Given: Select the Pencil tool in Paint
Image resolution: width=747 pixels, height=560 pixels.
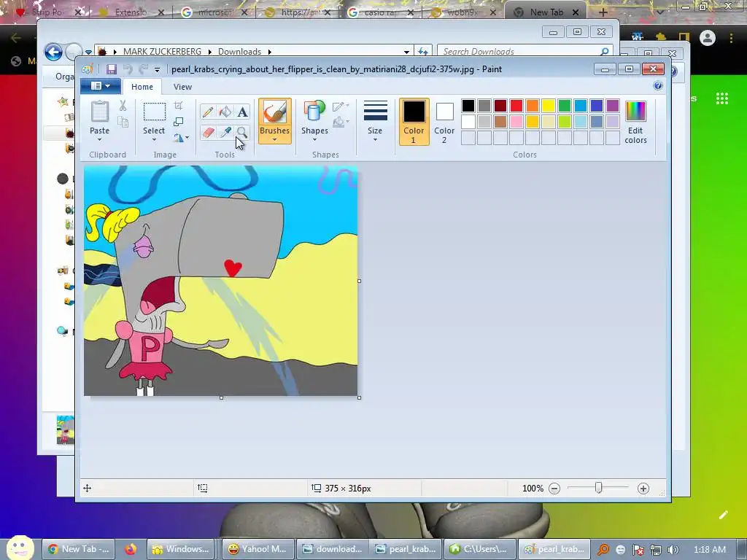Looking at the screenshot, I should [208, 112].
